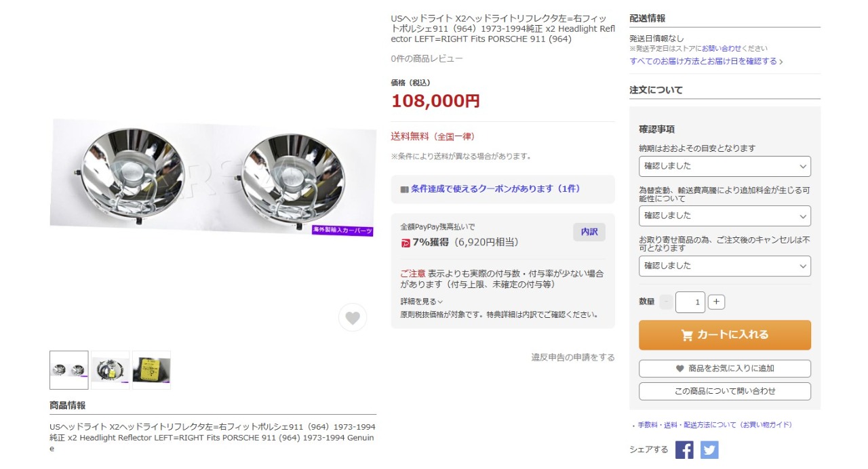The image size is (868, 469).
Task: Click the heart favorite icon on product image
Action: pyautogui.click(x=353, y=317)
